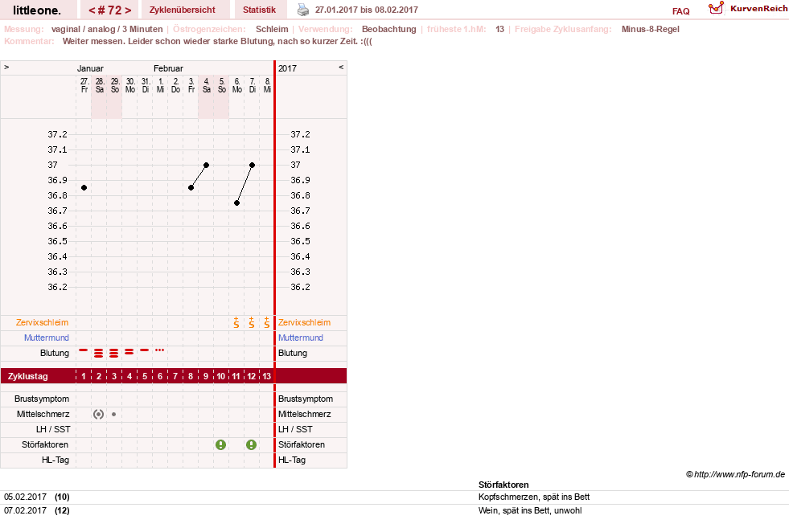The height and width of the screenshot is (532, 789).
Task: Click the left-side Muttermund label
Action: pos(47,338)
